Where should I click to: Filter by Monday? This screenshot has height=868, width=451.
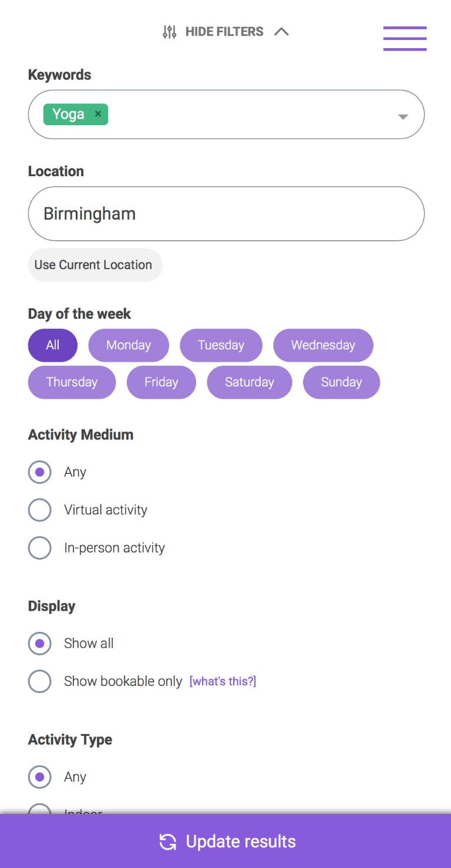coord(129,345)
